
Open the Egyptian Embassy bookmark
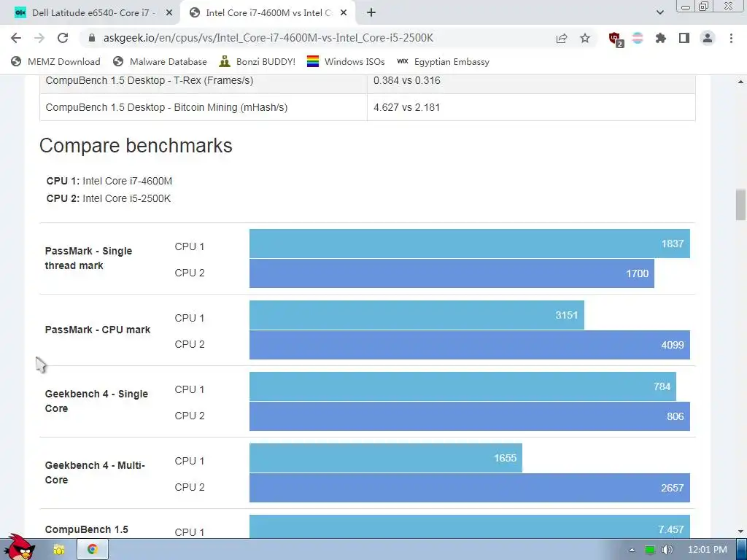coord(443,61)
